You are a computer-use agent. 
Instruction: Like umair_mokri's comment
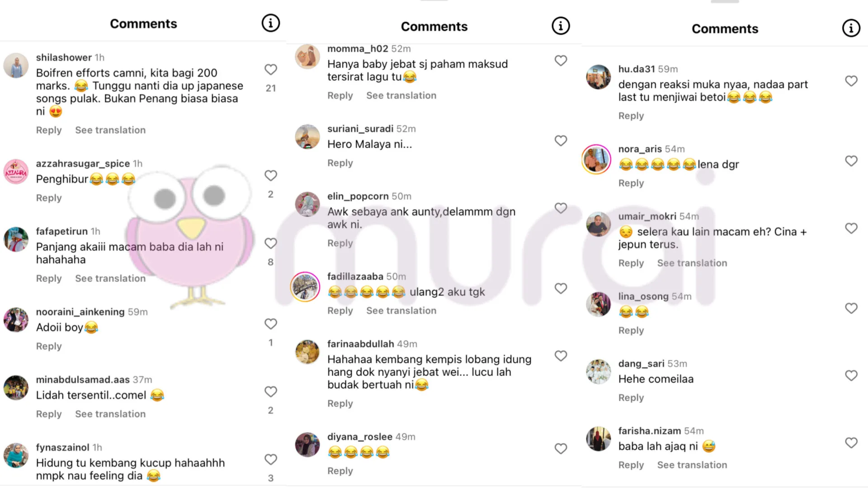click(x=851, y=228)
